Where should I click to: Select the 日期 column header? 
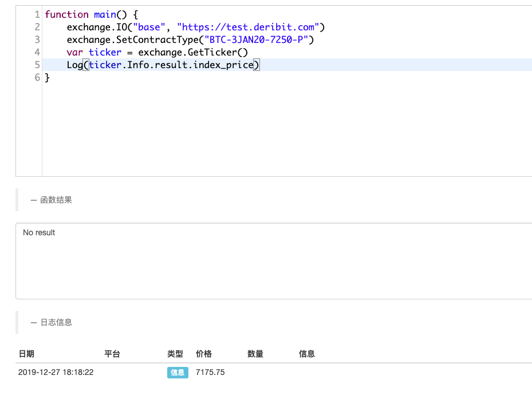(26, 354)
